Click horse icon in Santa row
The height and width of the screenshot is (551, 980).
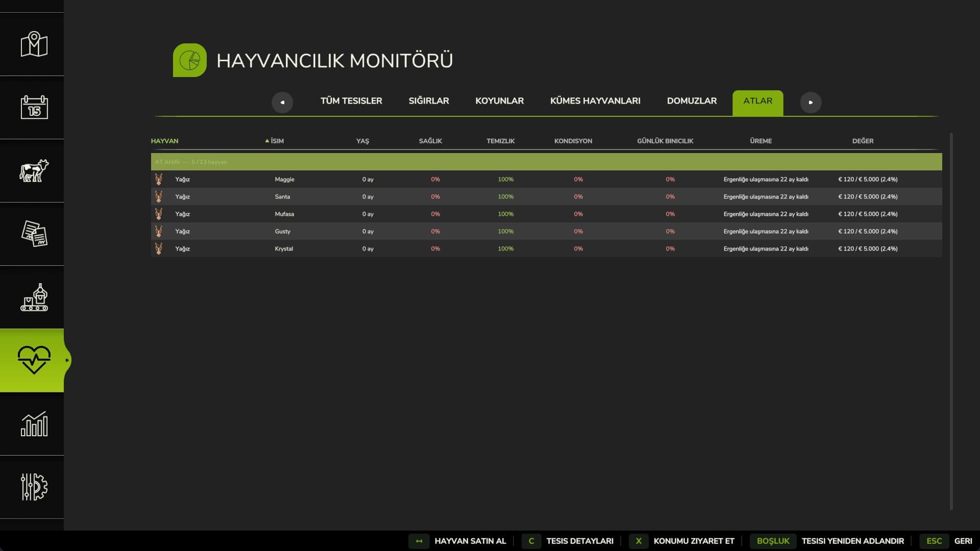point(159,196)
